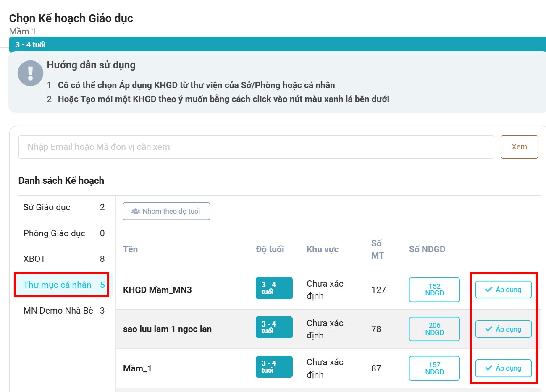This screenshot has width=546, height=392.
Task: Click 3 - 4 tuổi badge for KHGD Mầm_MN3
Action: point(274,288)
